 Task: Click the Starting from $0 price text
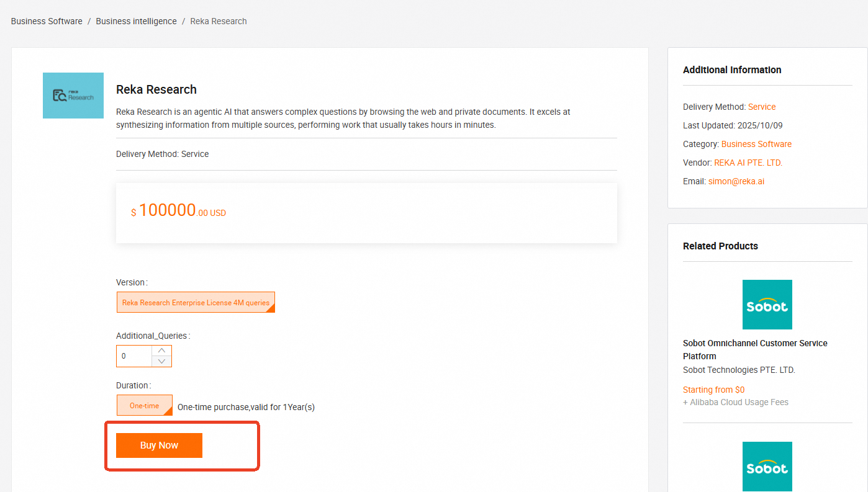(x=713, y=390)
